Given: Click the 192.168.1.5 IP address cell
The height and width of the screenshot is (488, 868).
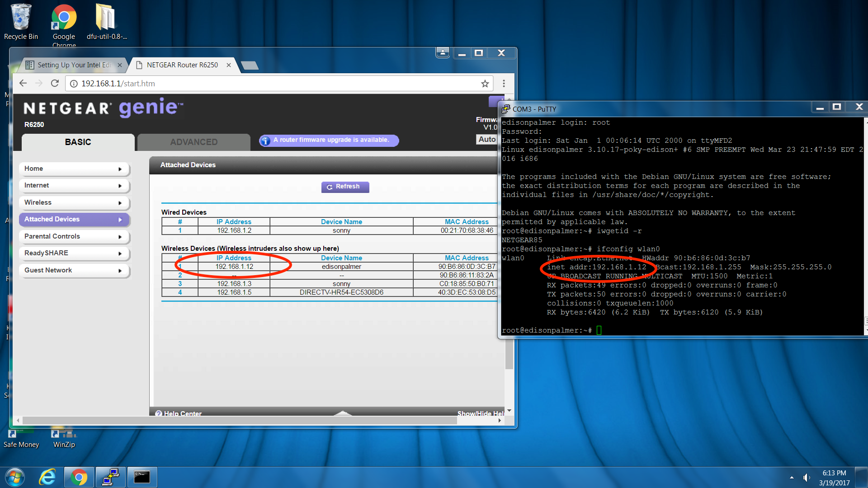Looking at the screenshot, I should (x=234, y=292).
